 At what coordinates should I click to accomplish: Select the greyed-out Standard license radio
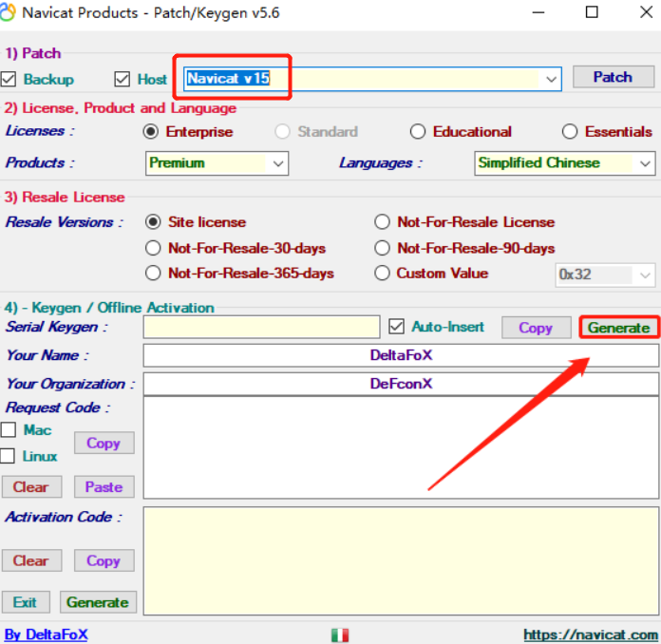click(282, 132)
